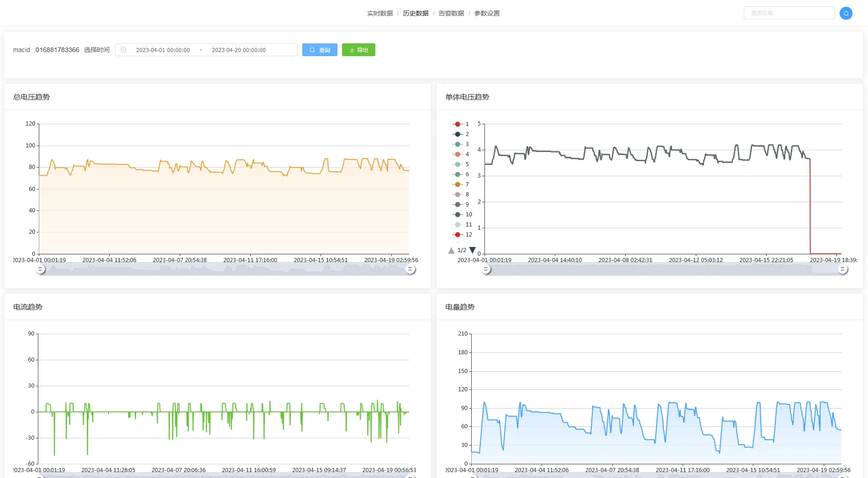Focus the device search input field
Screen dimensions: 868x478
pos(789,13)
